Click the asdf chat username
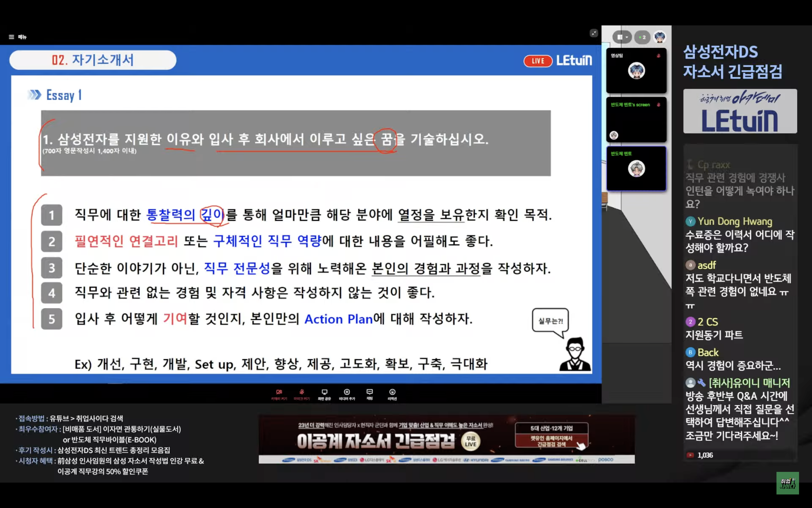 point(707,265)
